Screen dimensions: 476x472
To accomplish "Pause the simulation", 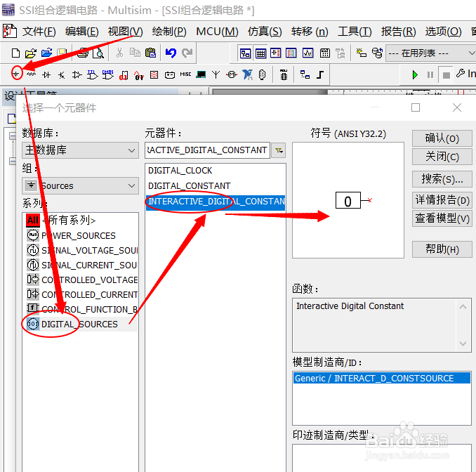I will click(x=430, y=74).
